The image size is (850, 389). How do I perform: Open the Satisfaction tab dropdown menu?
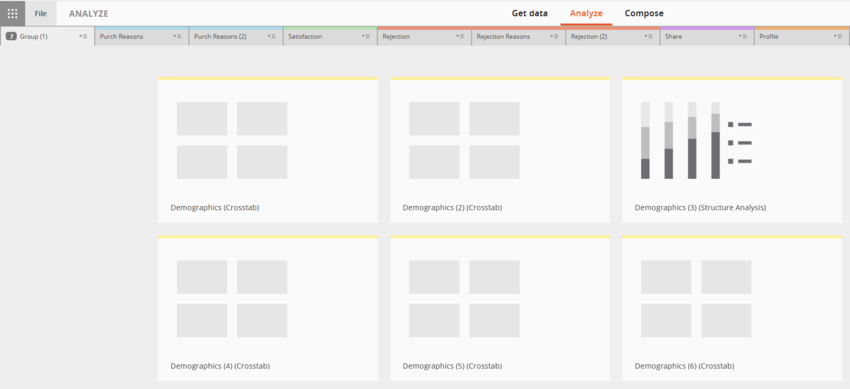pos(366,36)
